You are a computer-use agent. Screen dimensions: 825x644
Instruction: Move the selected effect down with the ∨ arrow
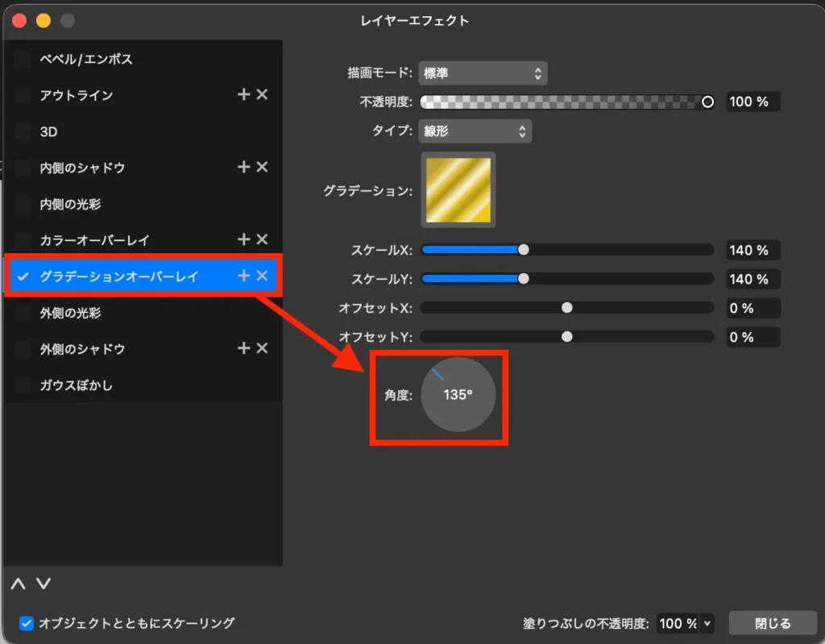click(44, 584)
